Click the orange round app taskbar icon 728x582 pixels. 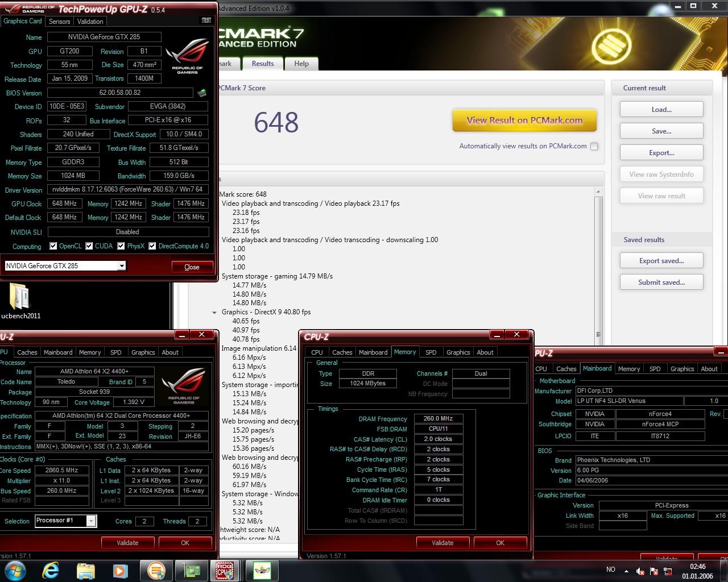(x=156, y=570)
